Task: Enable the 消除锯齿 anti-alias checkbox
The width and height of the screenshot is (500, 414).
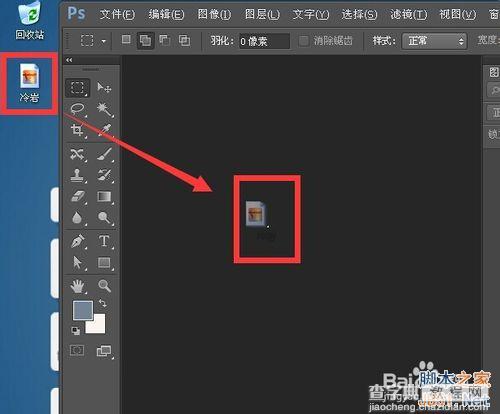Action: 304,41
